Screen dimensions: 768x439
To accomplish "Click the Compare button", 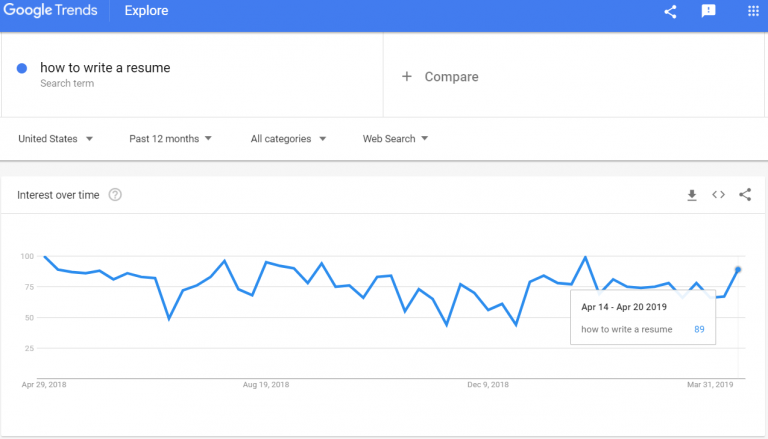I will pyautogui.click(x=451, y=77).
